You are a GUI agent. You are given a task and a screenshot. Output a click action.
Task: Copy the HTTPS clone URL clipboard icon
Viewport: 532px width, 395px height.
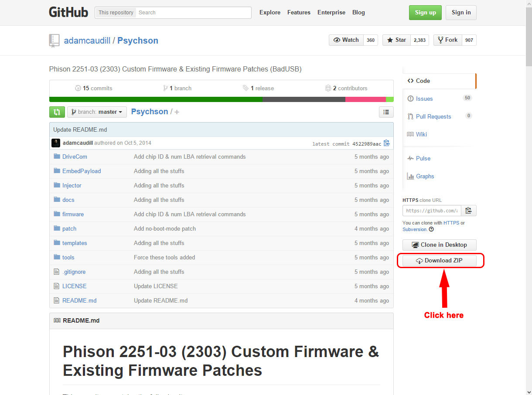pyautogui.click(x=468, y=211)
